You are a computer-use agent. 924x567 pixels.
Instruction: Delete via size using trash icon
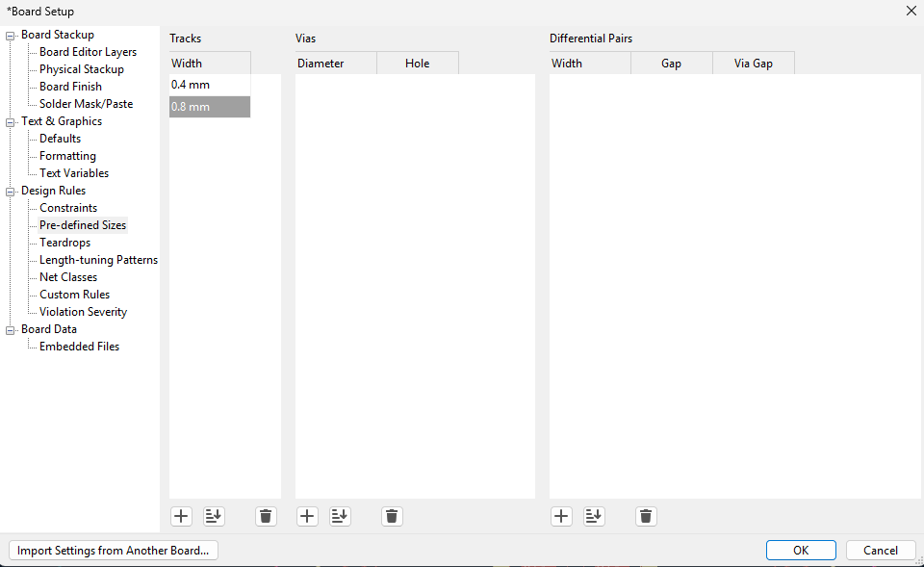pos(392,517)
